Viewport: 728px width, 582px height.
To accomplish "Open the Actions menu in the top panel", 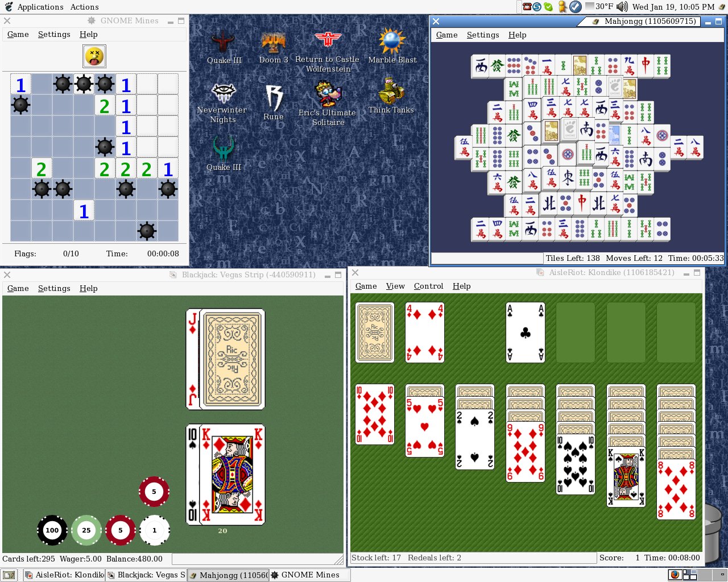I will click(x=84, y=7).
